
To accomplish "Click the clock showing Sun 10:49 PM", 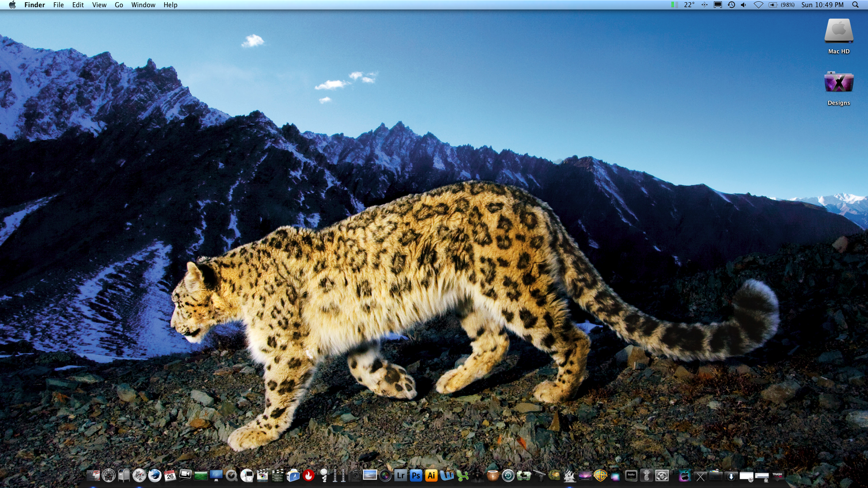I will 822,5.
